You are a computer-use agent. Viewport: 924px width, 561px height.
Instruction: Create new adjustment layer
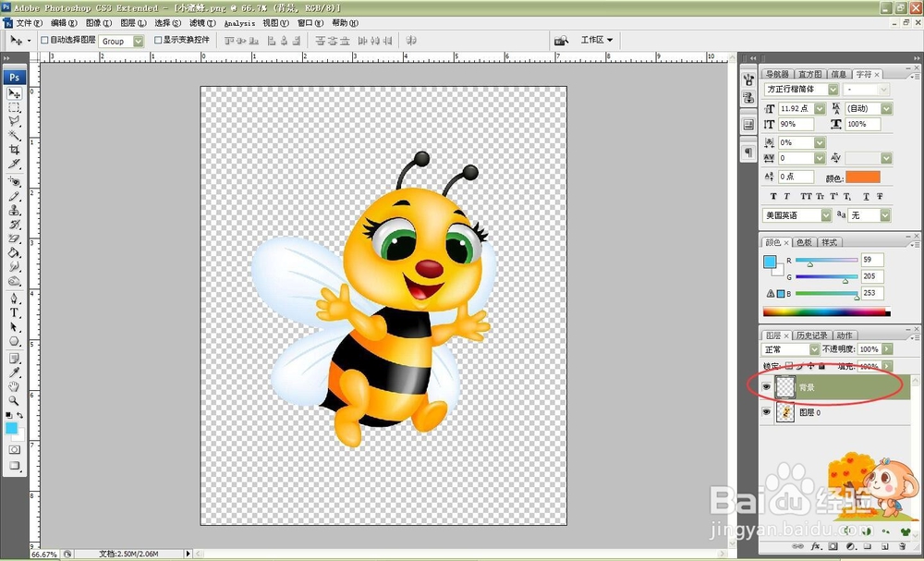coord(852,546)
